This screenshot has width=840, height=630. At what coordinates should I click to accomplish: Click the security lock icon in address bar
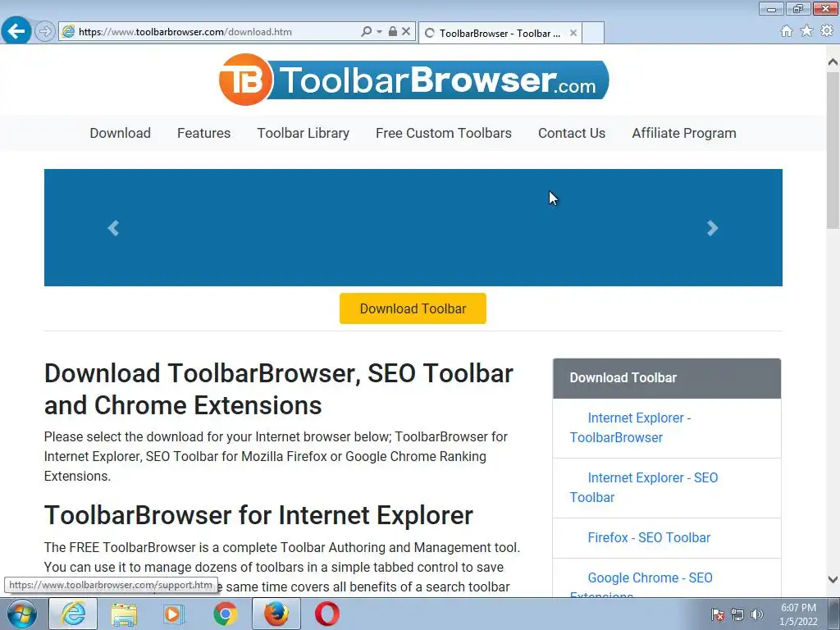393,32
